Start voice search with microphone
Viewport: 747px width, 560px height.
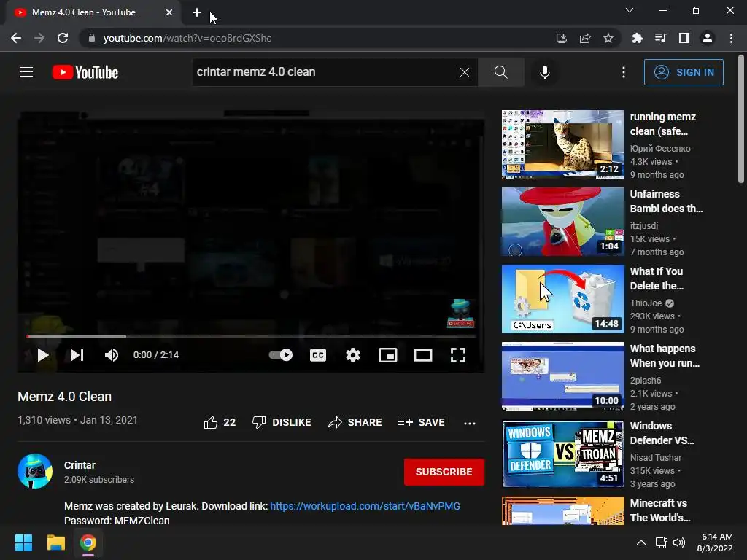pyautogui.click(x=544, y=72)
